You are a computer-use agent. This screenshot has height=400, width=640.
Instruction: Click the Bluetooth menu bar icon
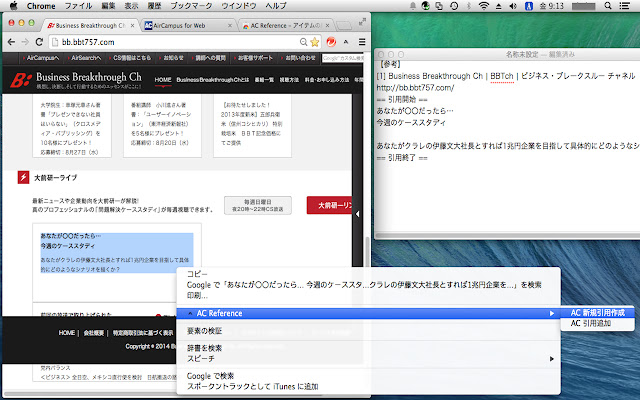click(469, 6)
